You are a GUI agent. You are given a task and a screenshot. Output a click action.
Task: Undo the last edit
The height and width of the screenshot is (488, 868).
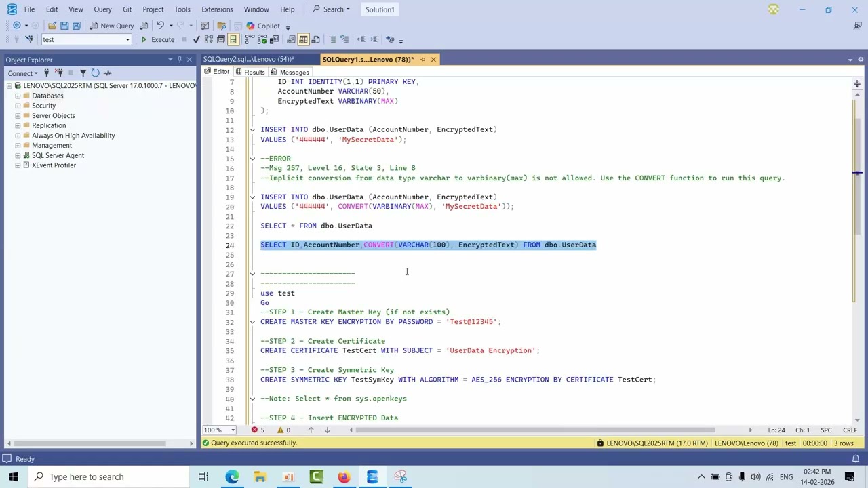[x=160, y=26]
